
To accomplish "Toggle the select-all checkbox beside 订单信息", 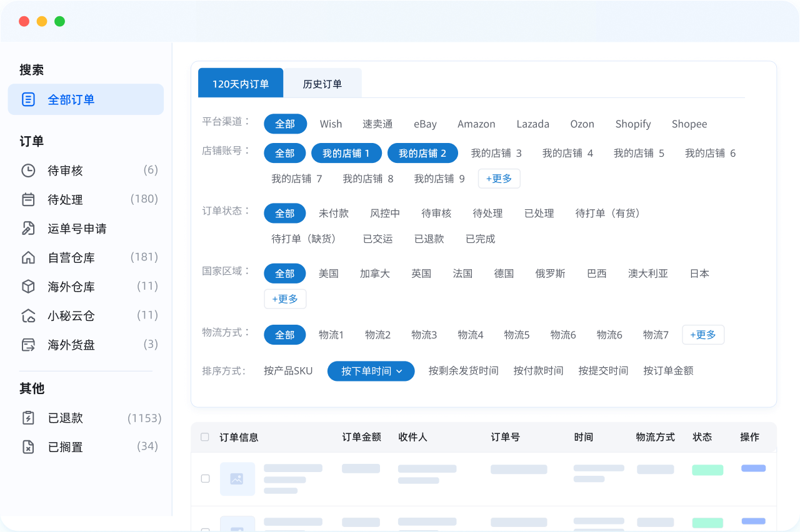I will (x=205, y=437).
